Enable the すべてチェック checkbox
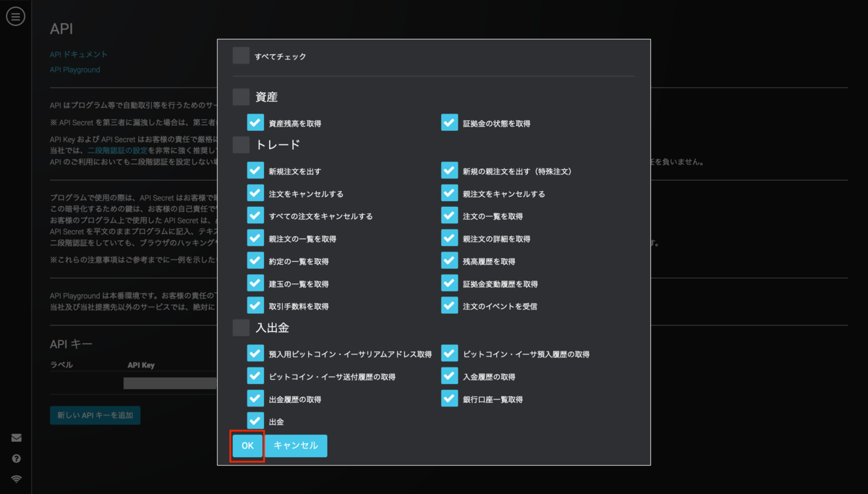The width and height of the screenshot is (868, 494). point(241,54)
